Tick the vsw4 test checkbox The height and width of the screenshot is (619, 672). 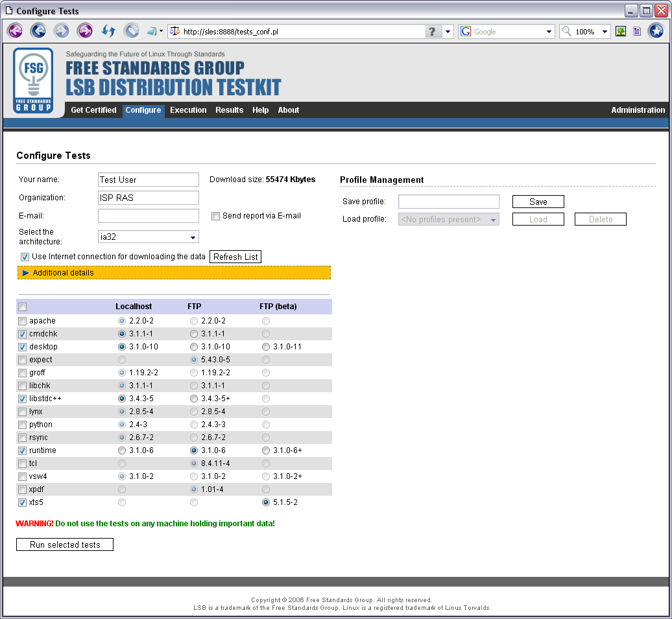(22, 476)
